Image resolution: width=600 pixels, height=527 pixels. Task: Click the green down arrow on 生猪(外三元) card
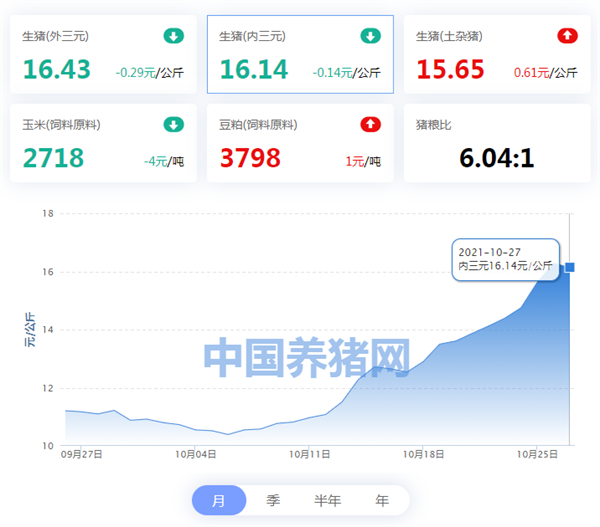click(174, 36)
